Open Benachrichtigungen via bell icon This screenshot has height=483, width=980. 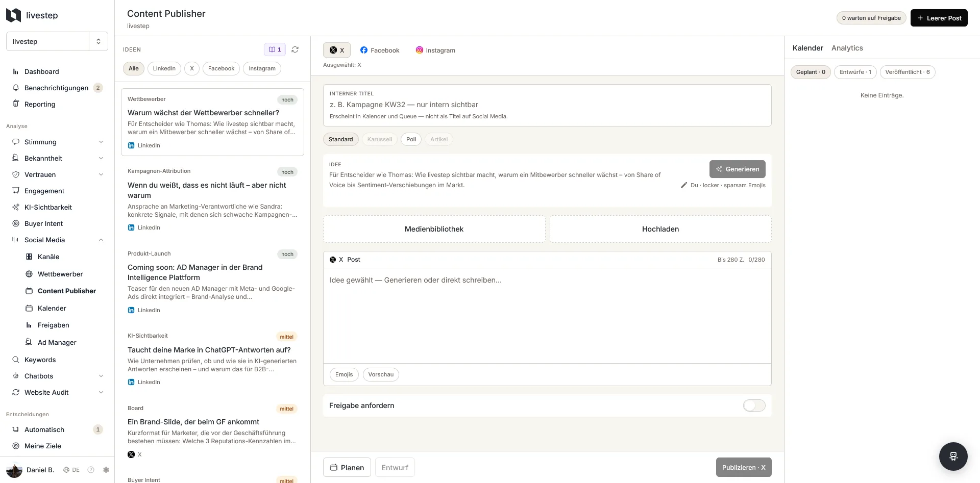coord(16,88)
